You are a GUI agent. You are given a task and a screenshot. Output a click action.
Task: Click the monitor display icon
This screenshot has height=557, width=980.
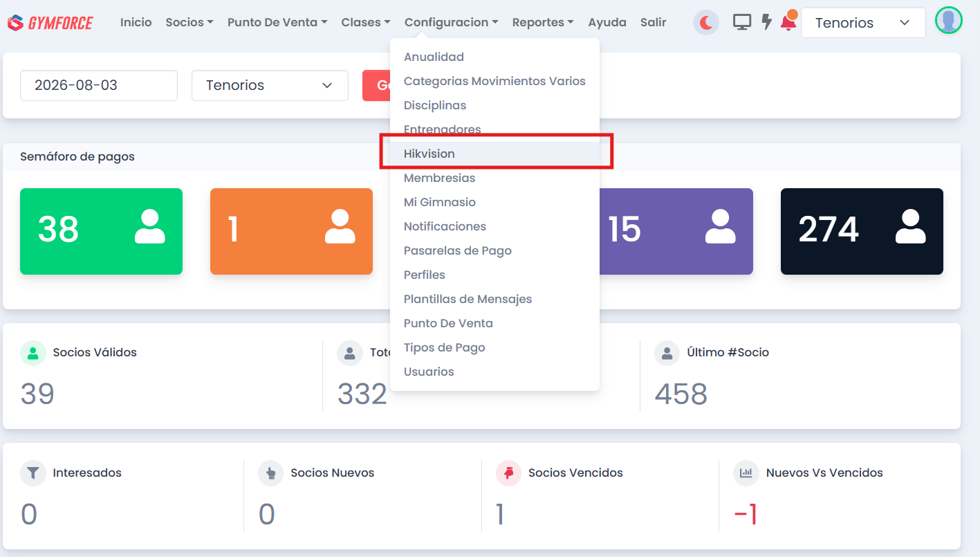[742, 22]
